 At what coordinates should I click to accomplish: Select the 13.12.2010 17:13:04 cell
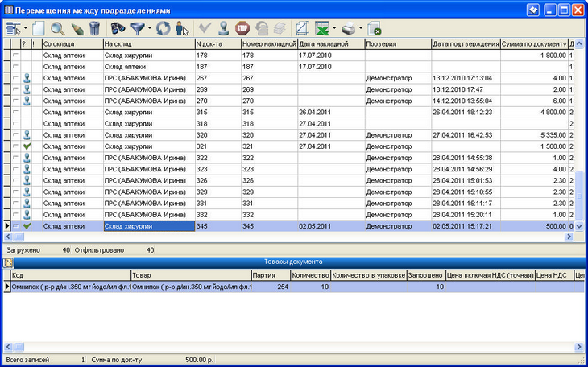coord(466,78)
